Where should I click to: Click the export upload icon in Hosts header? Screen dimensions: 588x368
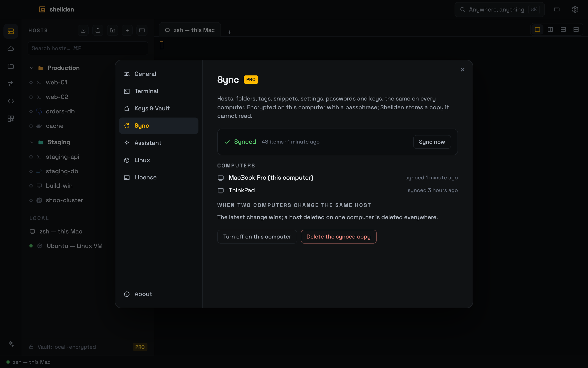pyautogui.click(x=98, y=30)
